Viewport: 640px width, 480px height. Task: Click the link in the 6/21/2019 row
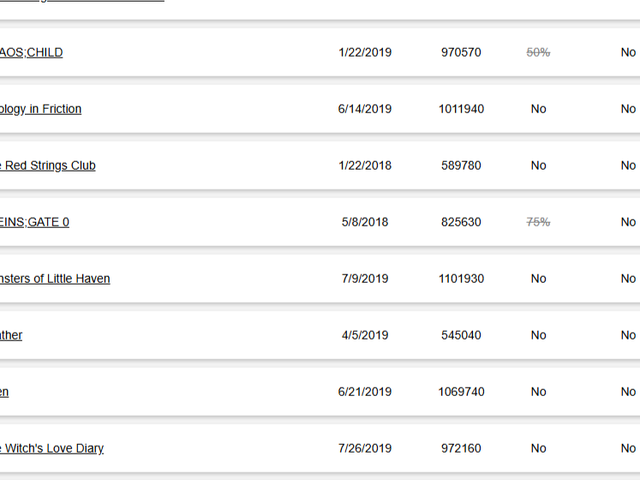click(x=4, y=392)
